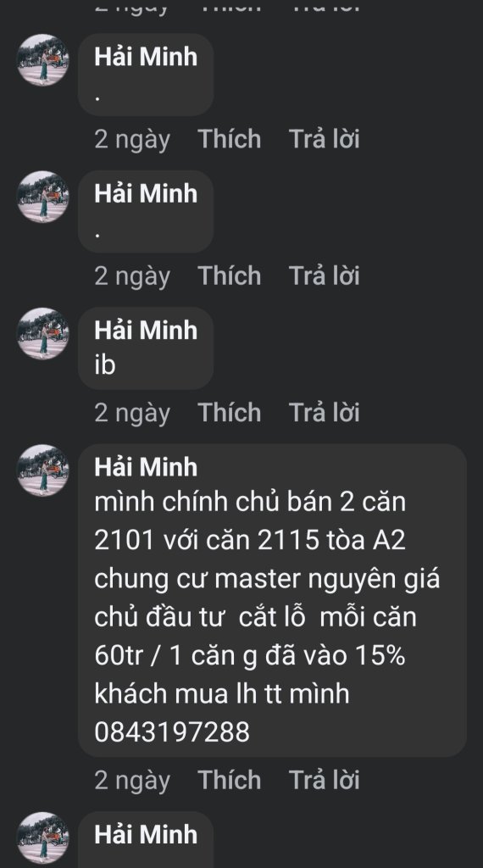This screenshot has height=868, width=483.
Task: Open Hải Minh's avatar on bottom partial comment
Action: pyautogui.click(x=42, y=837)
